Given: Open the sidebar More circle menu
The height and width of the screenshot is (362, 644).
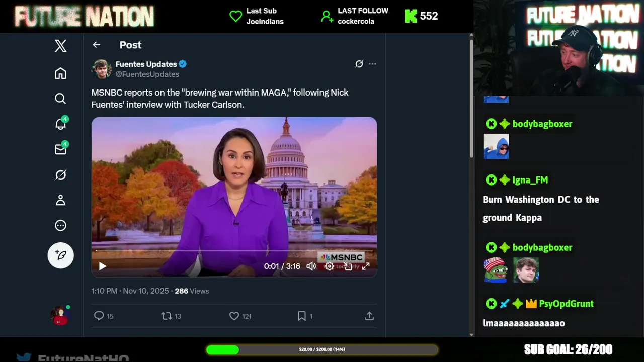Looking at the screenshot, I should (x=60, y=225).
